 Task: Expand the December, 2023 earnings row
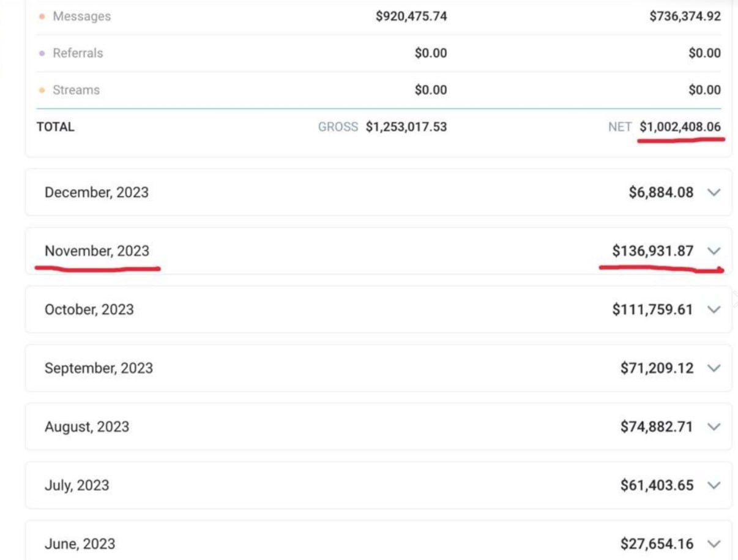coord(714,192)
